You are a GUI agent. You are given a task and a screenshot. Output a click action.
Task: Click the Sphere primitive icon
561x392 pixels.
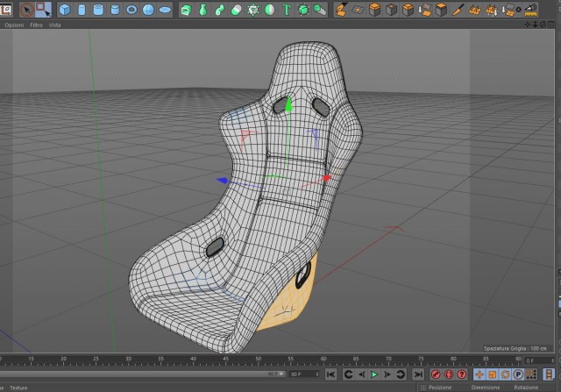tap(148, 10)
